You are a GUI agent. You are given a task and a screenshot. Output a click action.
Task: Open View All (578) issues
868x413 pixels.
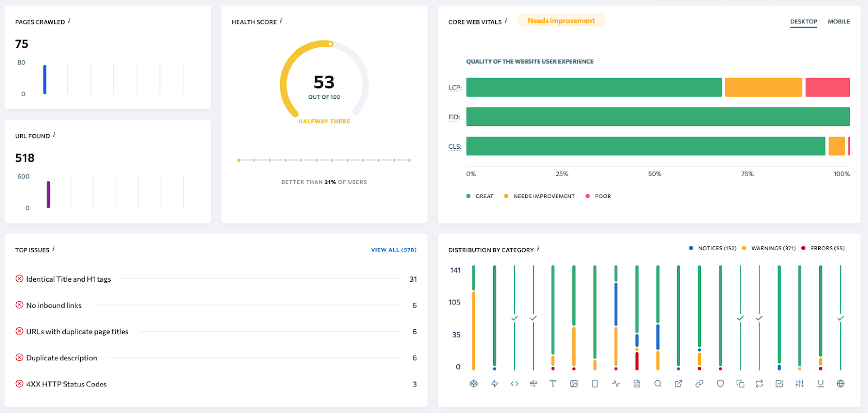pyautogui.click(x=394, y=250)
